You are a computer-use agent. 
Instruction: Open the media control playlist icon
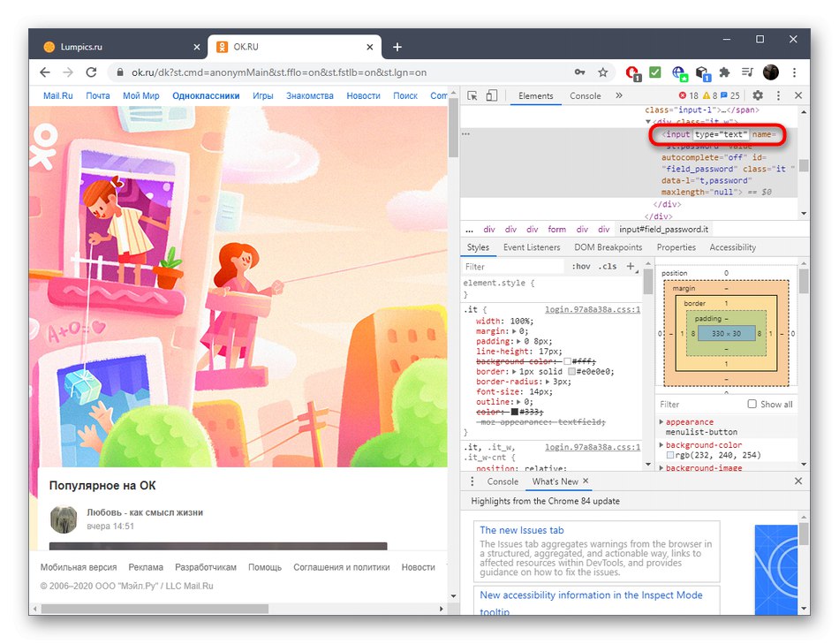coord(747,72)
